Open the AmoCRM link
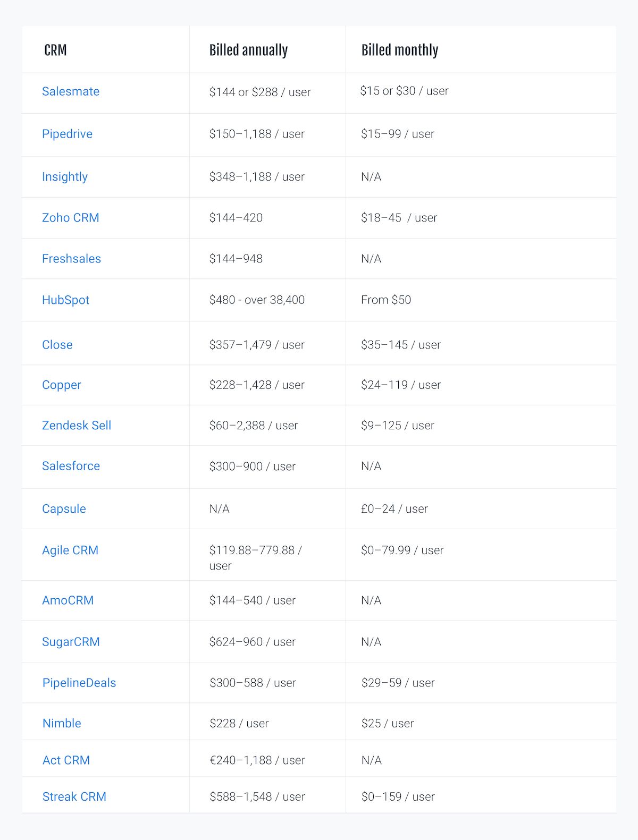This screenshot has width=638, height=840. coord(68,600)
